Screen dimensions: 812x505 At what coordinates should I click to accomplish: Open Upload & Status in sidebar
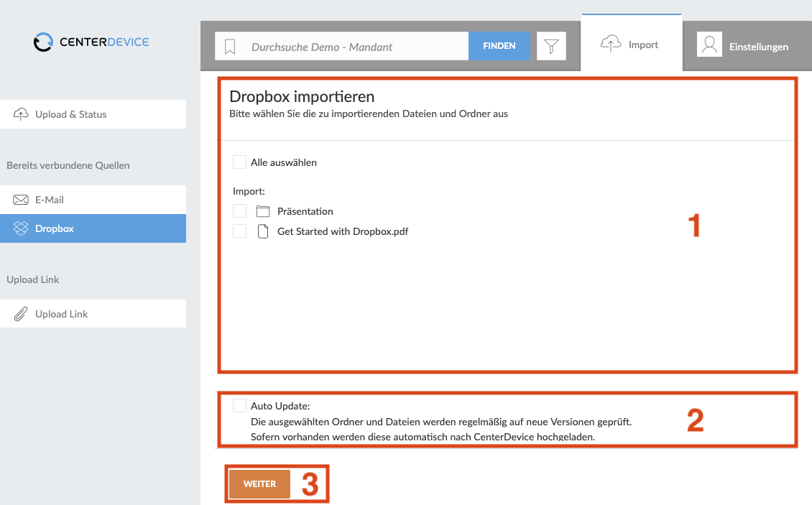[93, 114]
